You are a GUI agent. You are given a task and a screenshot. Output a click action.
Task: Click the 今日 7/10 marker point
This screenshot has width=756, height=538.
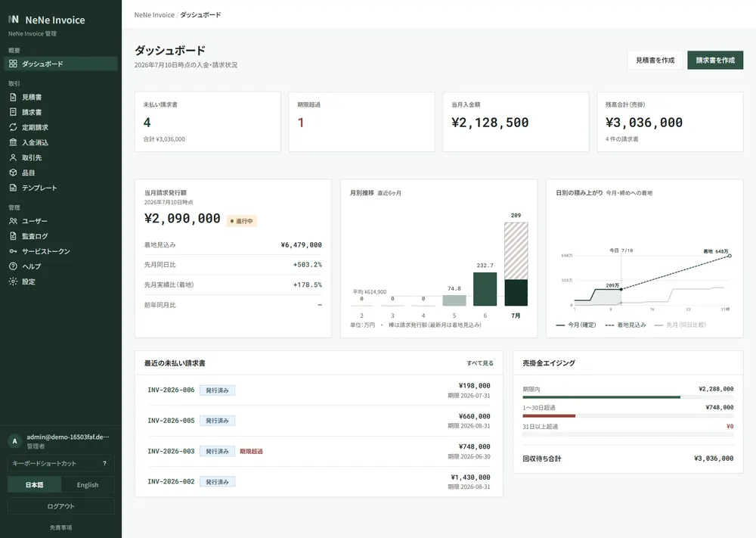pos(621,289)
